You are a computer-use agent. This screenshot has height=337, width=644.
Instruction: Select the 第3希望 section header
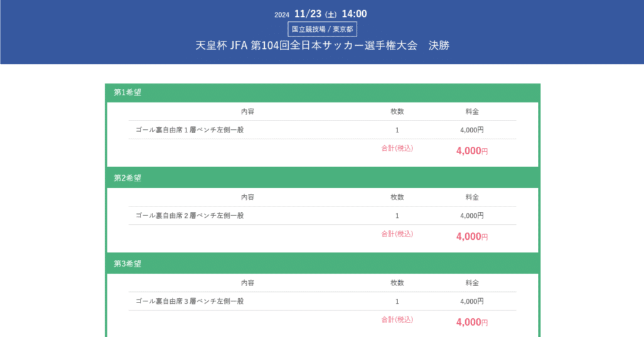[127, 264]
